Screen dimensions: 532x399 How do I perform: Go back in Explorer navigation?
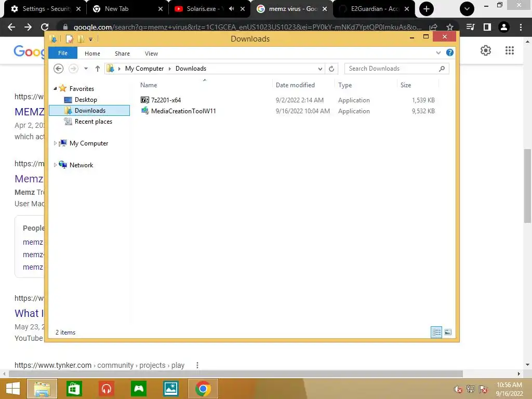tap(58, 69)
